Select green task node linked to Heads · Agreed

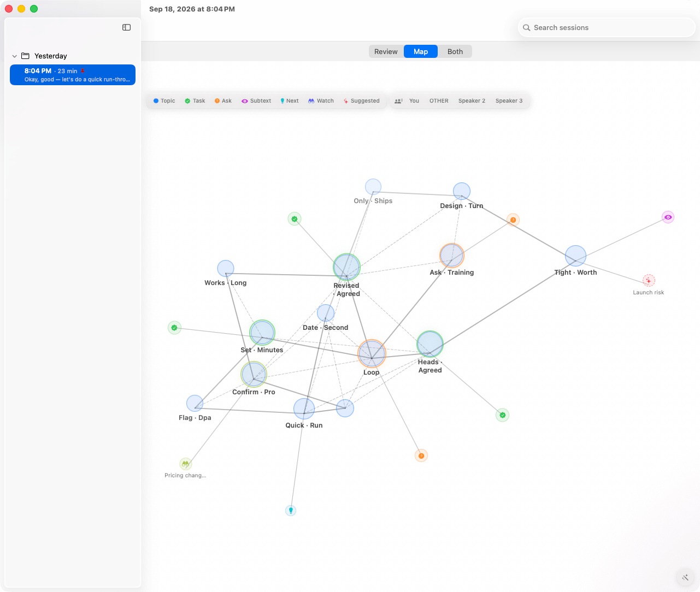(x=503, y=415)
